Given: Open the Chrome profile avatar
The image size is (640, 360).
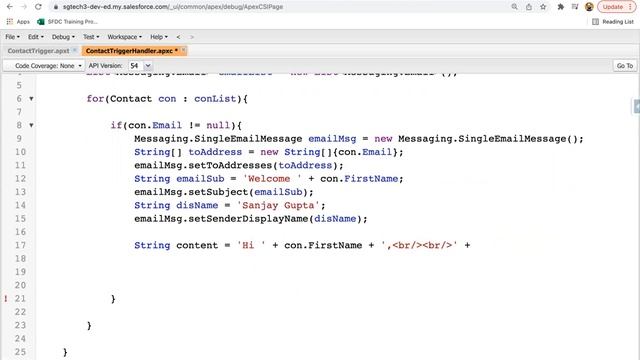Looking at the screenshot, I should [x=589, y=7].
